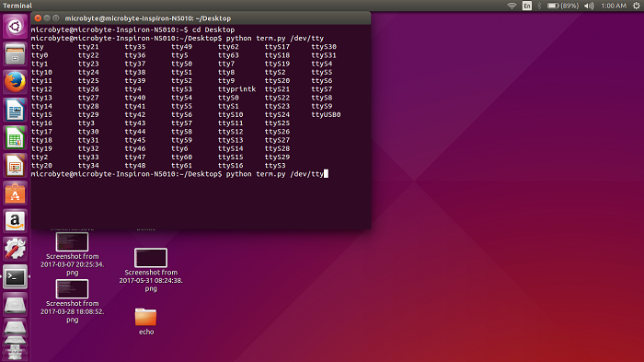Open Ubuntu Software center

pos(16,193)
